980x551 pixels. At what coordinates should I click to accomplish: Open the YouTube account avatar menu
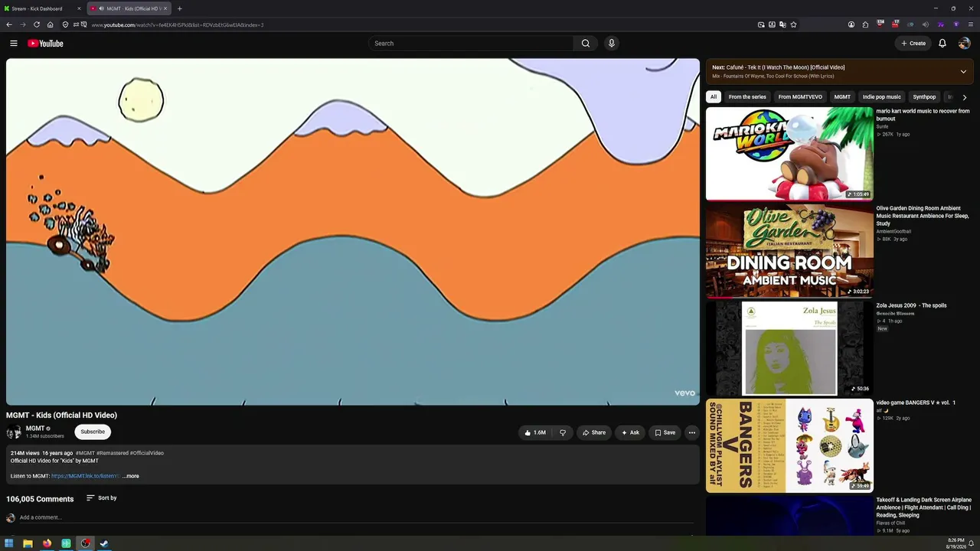click(x=964, y=44)
